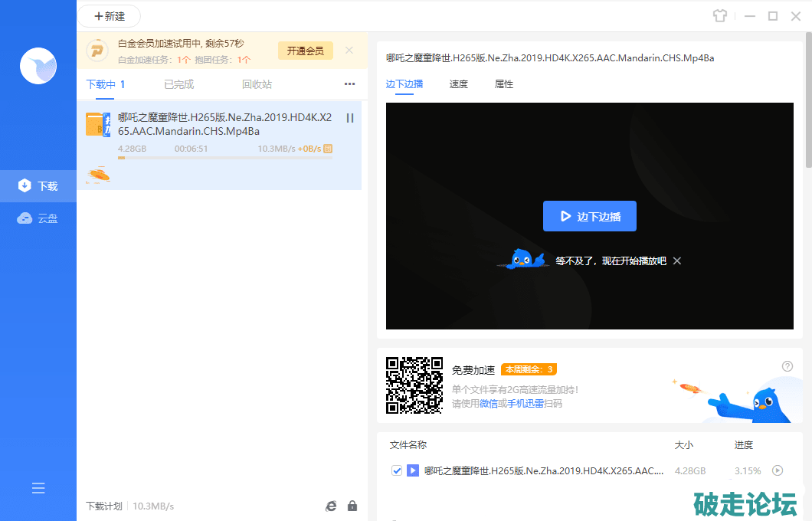
Task: Click the help question mark icon
Action: point(787,366)
